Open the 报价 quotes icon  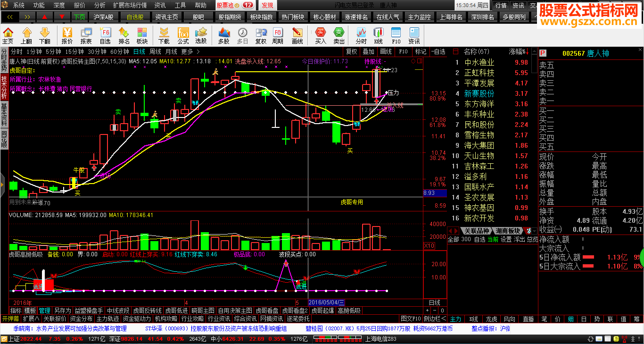point(67,35)
